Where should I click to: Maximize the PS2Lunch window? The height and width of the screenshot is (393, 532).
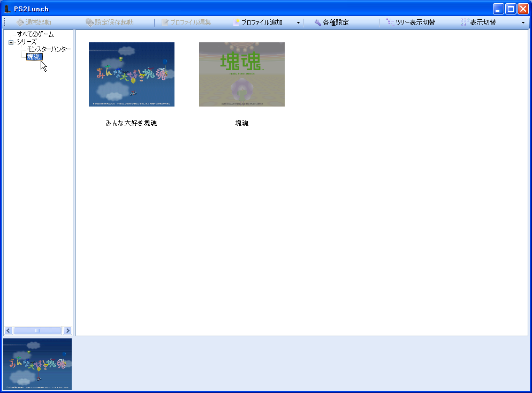[x=511, y=9]
